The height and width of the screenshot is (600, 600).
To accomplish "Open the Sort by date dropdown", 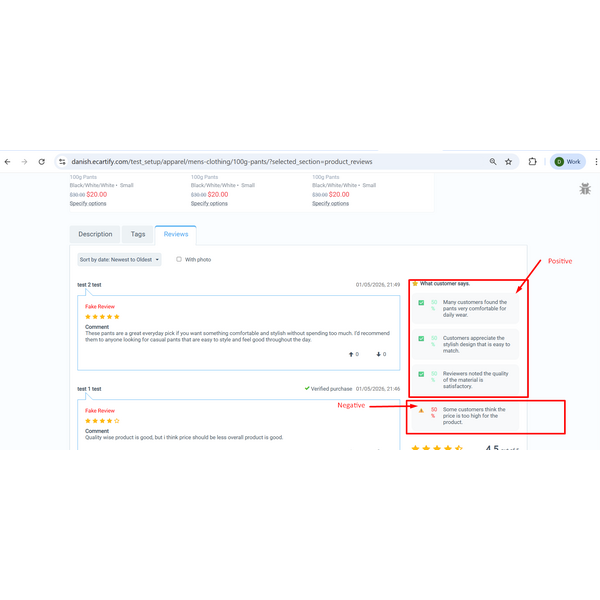I will tap(119, 259).
